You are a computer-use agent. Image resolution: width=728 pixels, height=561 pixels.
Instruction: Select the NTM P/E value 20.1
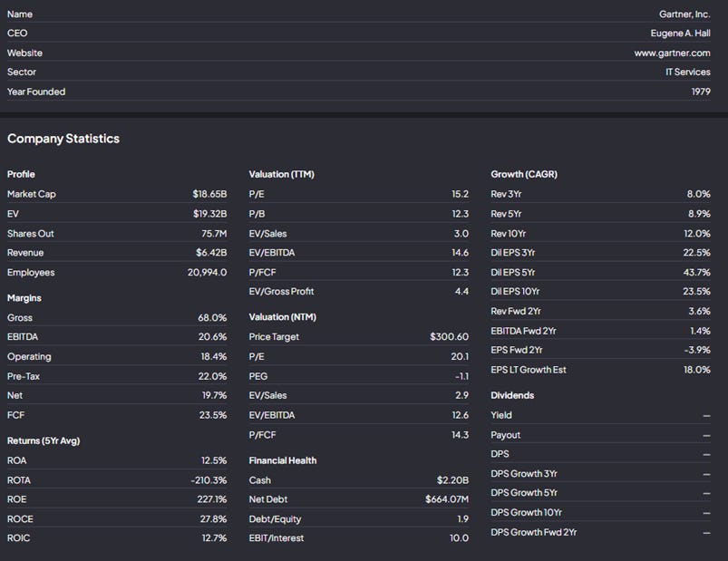pyautogui.click(x=461, y=357)
